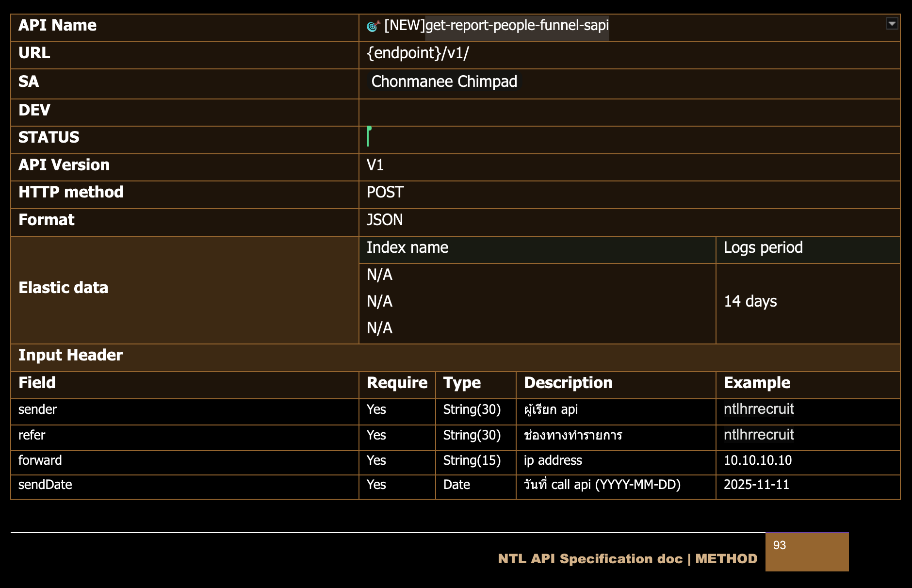This screenshot has height=588, width=912.
Task: Click the target icon before [NEW] API name
Action: [x=373, y=26]
